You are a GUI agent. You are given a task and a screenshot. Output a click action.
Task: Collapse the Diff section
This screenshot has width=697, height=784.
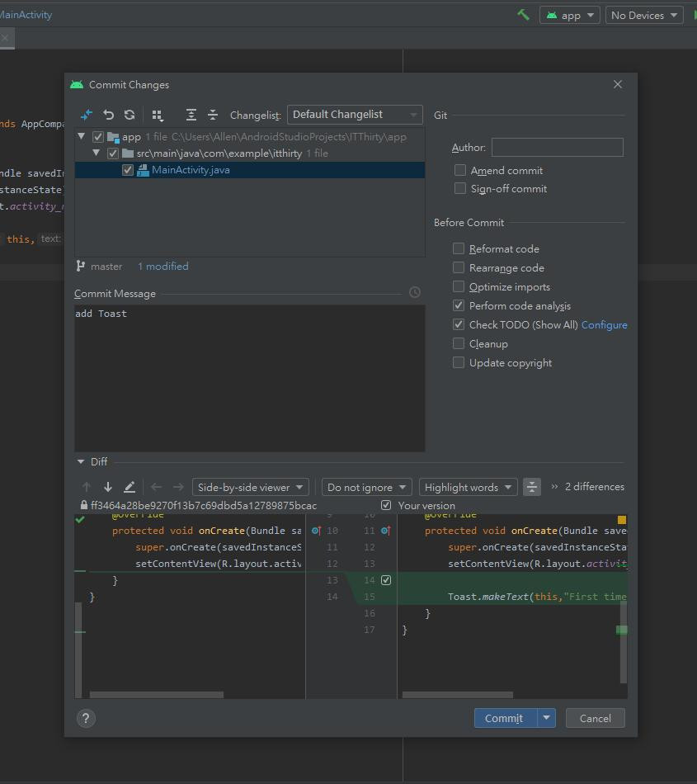click(81, 462)
